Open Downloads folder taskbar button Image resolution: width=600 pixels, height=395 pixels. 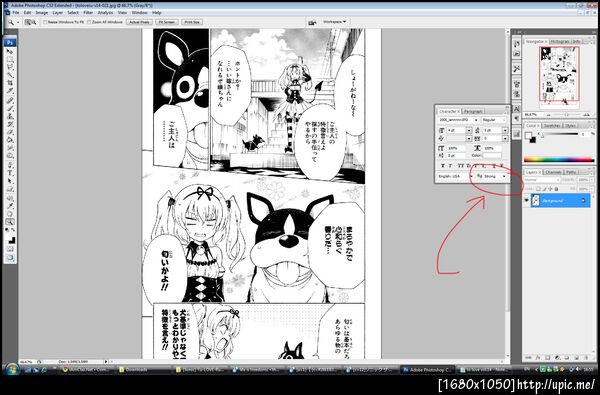(x=144, y=370)
